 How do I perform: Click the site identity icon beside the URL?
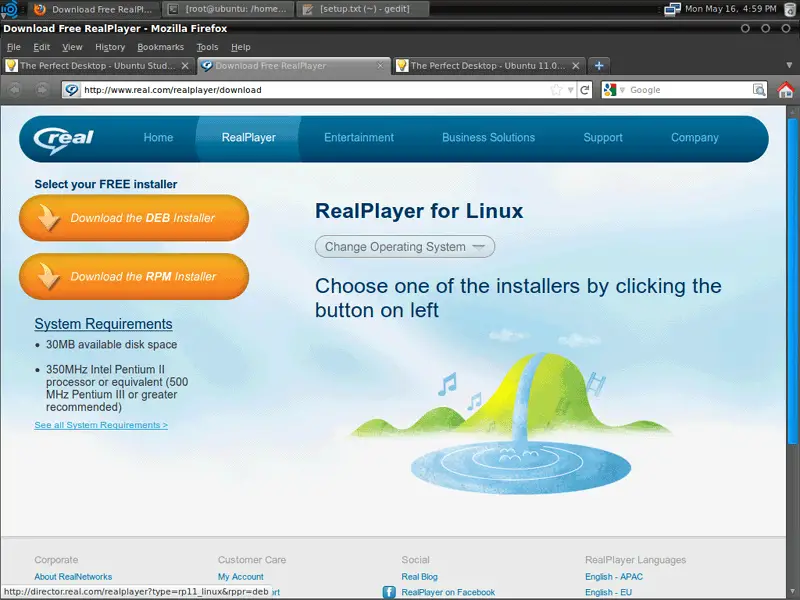click(72, 90)
